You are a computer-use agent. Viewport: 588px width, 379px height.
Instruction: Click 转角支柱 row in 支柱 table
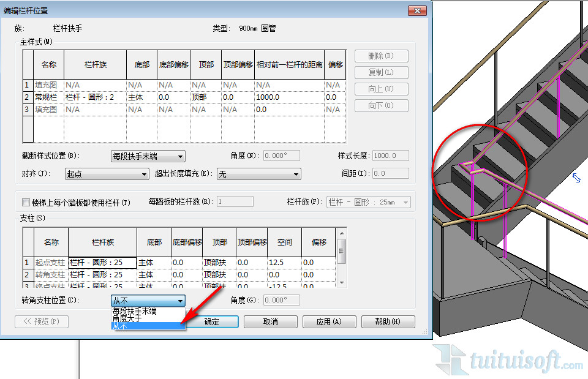coord(50,275)
